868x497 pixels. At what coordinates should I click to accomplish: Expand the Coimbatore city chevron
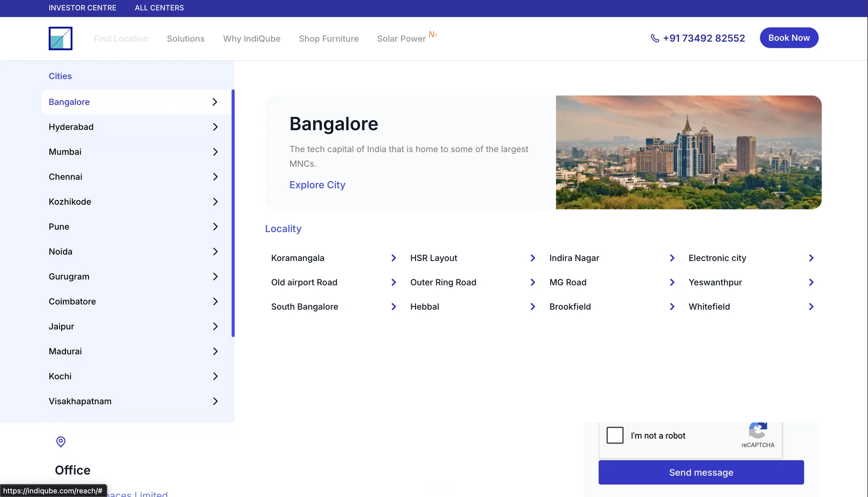pyautogui.click(x=215, y=301)
